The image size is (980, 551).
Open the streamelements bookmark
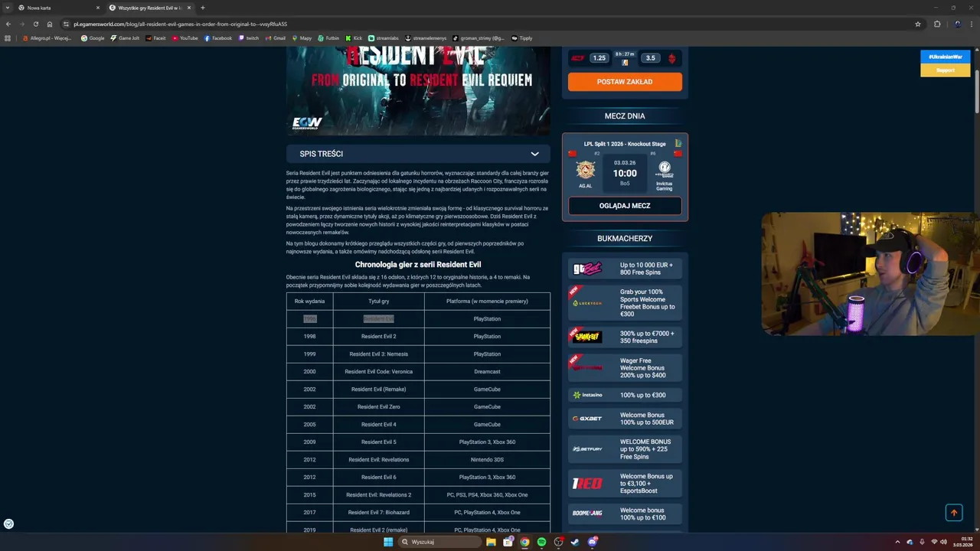point(426,38)
